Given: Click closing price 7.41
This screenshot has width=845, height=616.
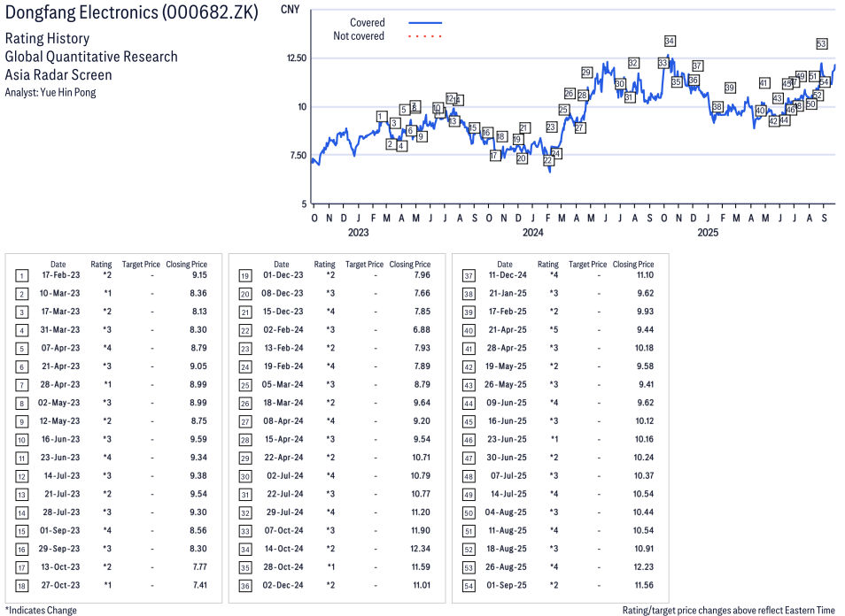Looking at the screenshot, I should coord(200,585).
